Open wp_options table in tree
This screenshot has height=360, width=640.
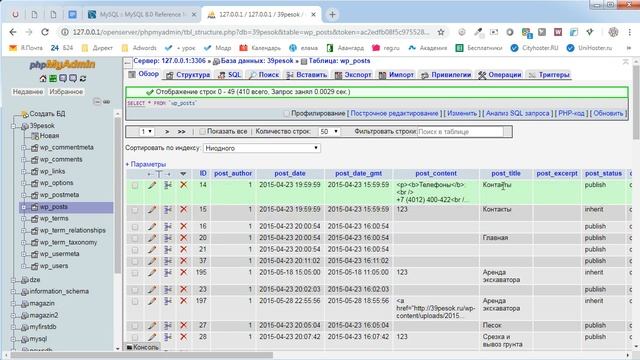pos(56,183)
